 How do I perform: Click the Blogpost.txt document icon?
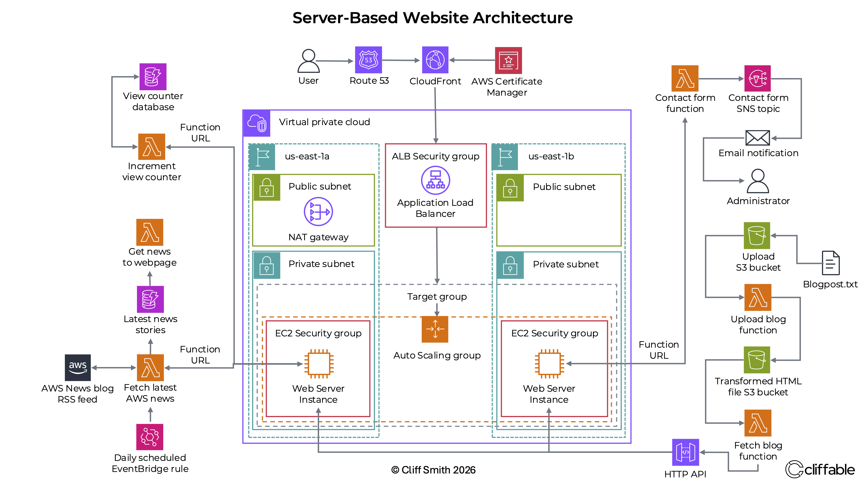[831, 263]
